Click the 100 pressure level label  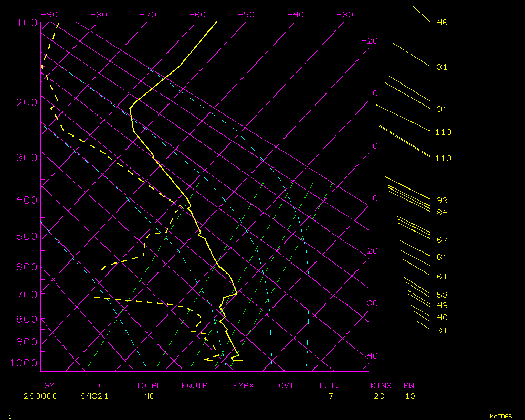coord(26,23)
